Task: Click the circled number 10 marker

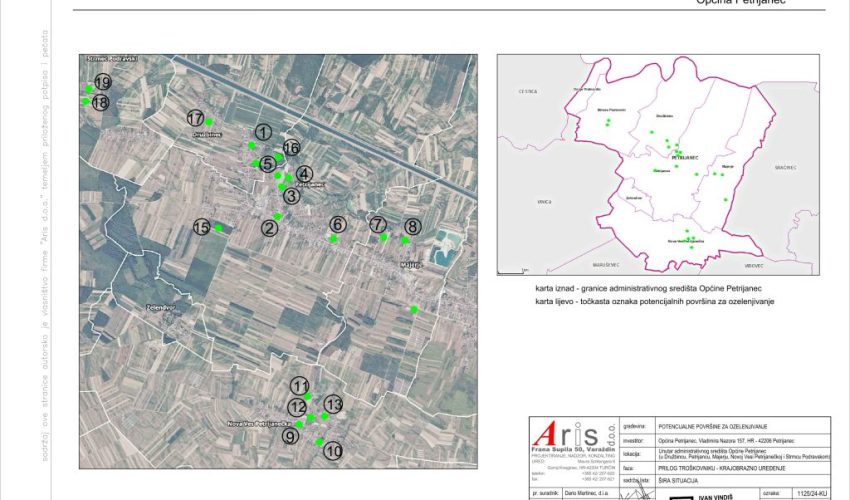Action: tap(334, 451)
